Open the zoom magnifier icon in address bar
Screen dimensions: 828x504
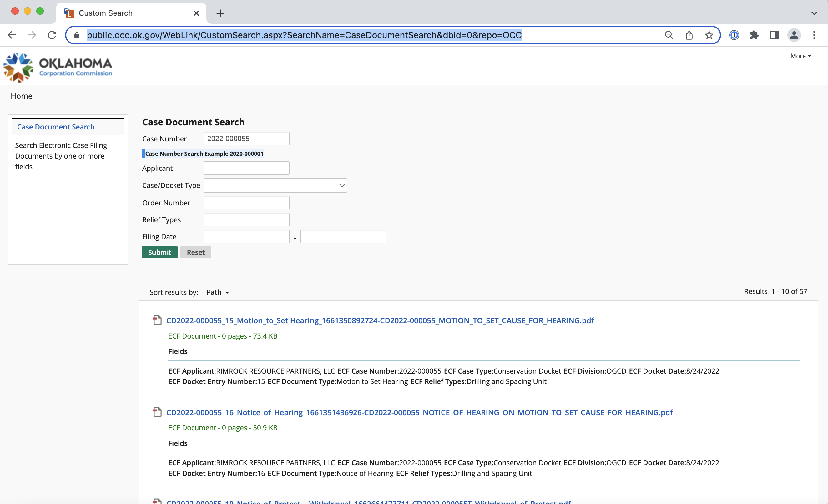pyautogui.click(x=669, y=35)
